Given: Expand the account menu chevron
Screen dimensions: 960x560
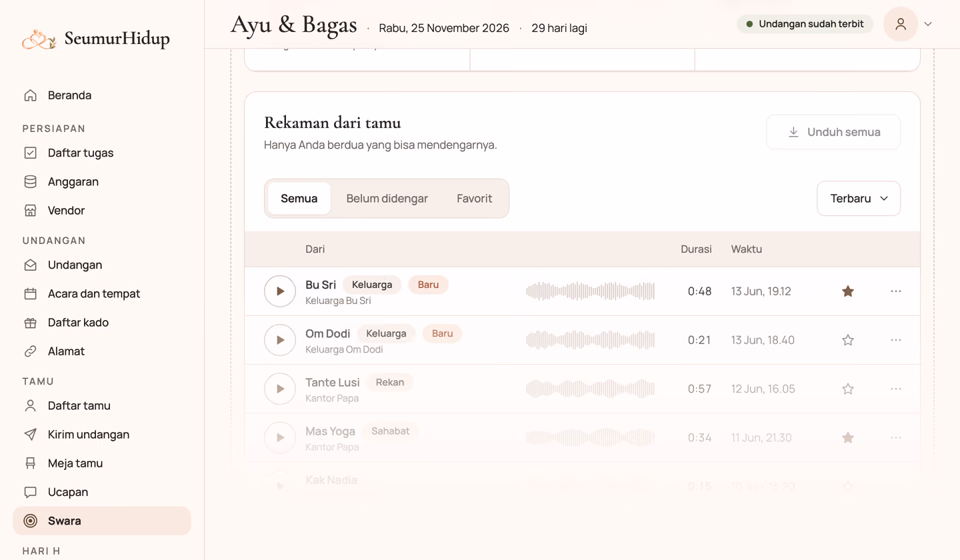Looking at the screenshot, I should (x=928, y=24).
